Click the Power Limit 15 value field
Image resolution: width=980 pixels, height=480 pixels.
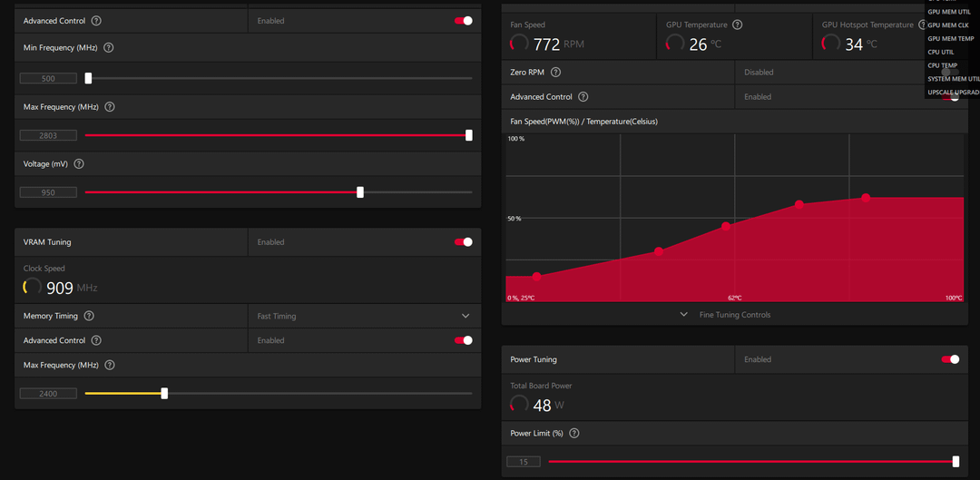coord(524,462)
